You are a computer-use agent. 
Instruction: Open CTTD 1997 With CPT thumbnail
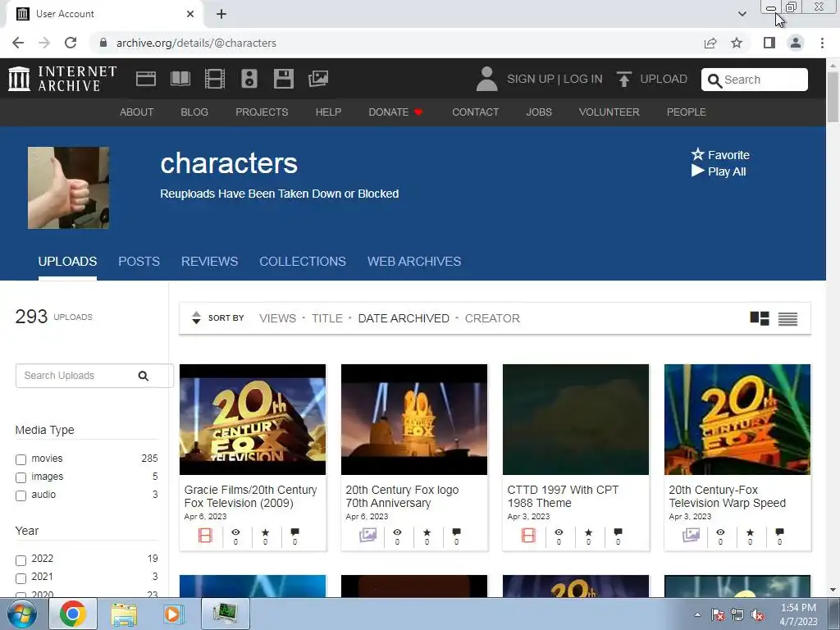(x=575, y=419)
